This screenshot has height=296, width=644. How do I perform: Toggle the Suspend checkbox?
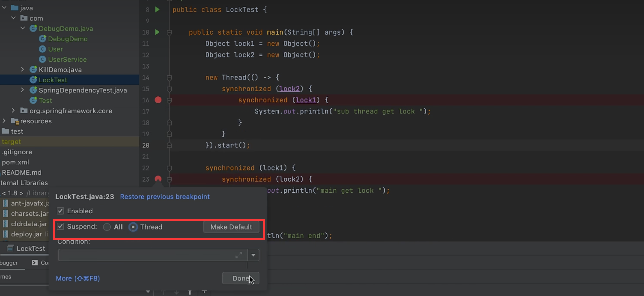pos(61,226)
